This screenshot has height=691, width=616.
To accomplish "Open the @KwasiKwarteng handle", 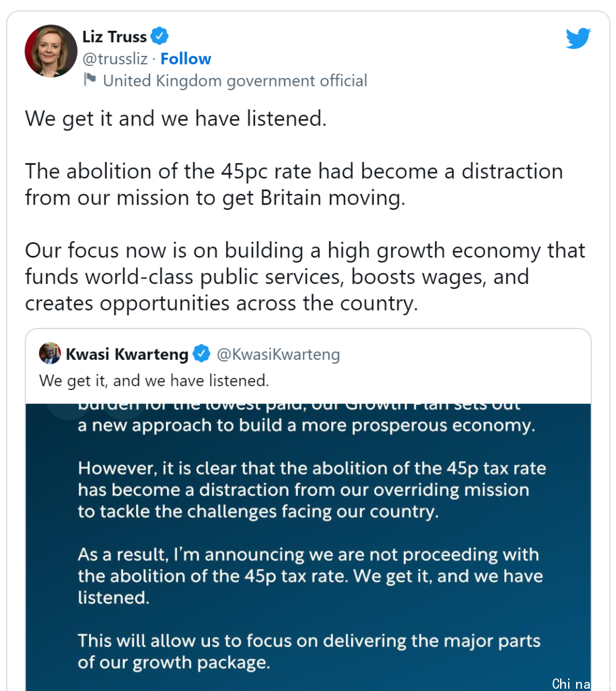I will click(x=278, y=354).
